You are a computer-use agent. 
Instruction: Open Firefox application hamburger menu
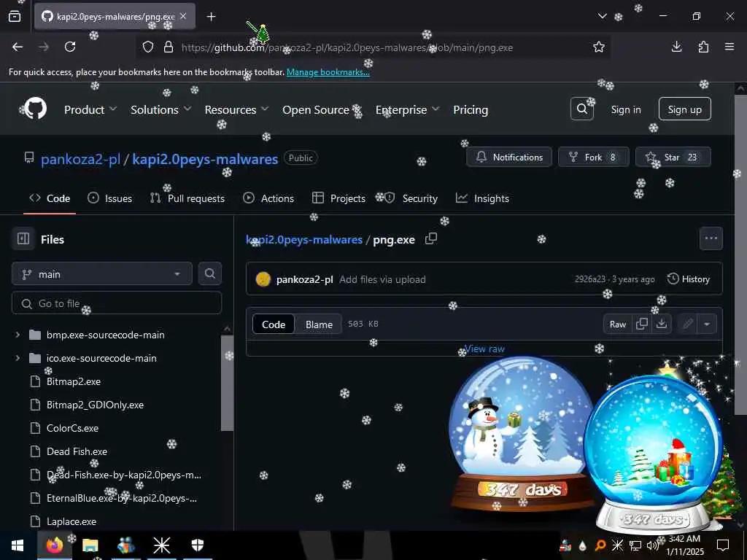pos(729,47)
